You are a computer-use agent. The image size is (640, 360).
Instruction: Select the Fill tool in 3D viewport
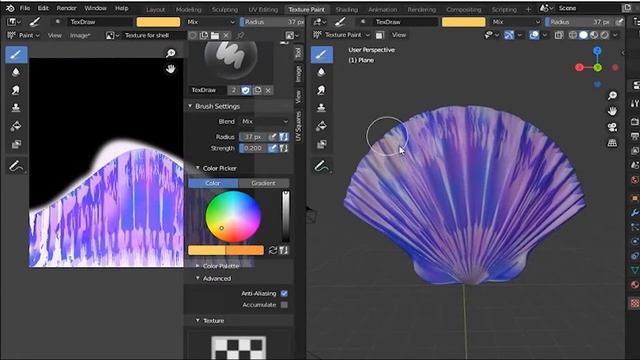pyautogui.click(x=321, y=126)
